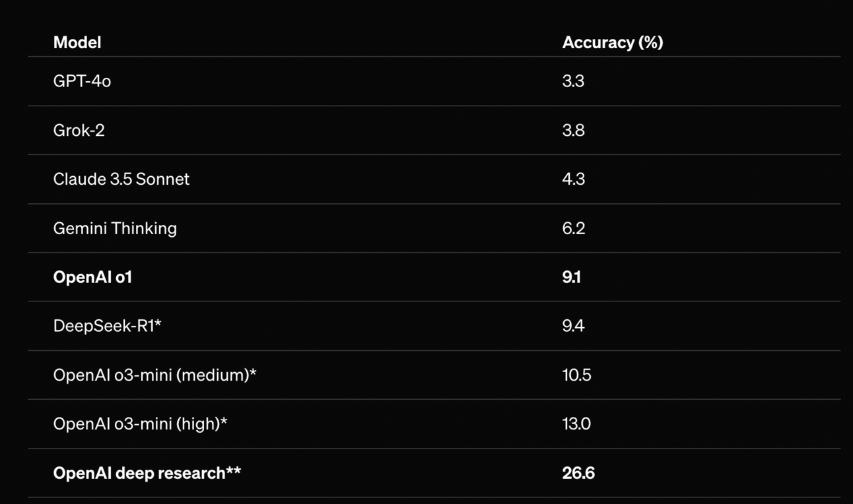Click the 3.8 accuracy value
This screenshot has height=504, width=853.
[x=573, y=130]
